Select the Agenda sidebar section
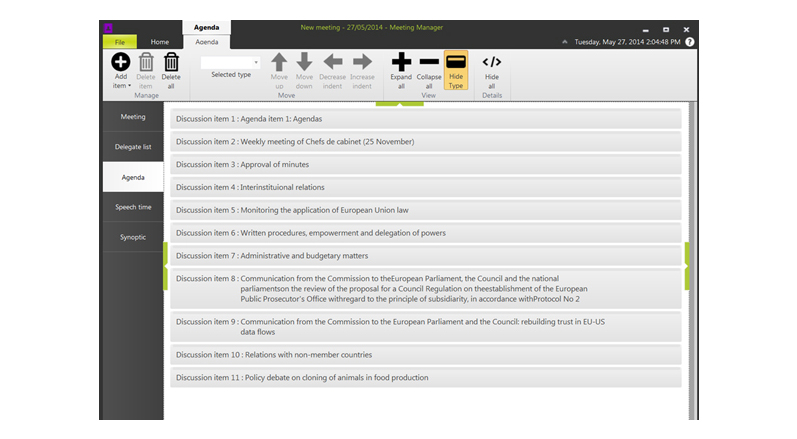 pos(133,177)
